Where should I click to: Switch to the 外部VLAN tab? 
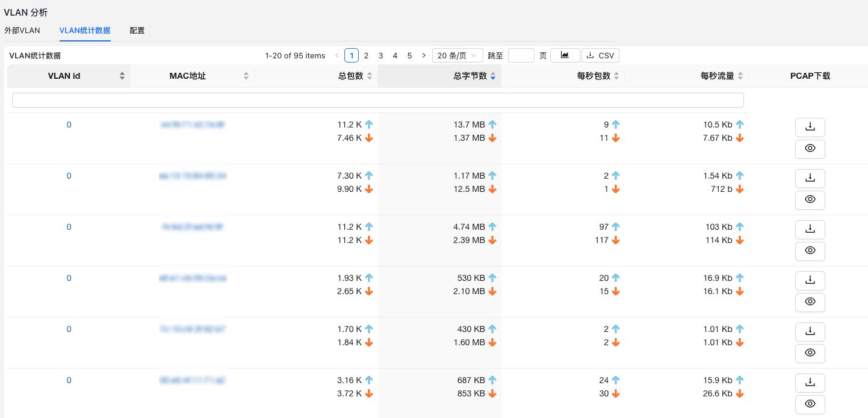[22, 30]
